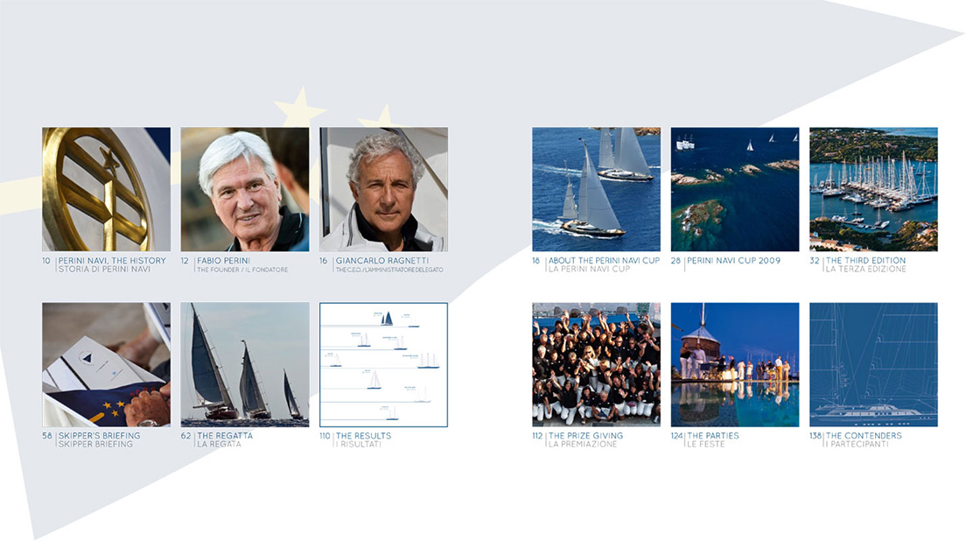Open the Giancarlo Ragnetti portrait thumbnail
Image resolution: width=980 pixels, height=541 pixels.
[384, 189]
